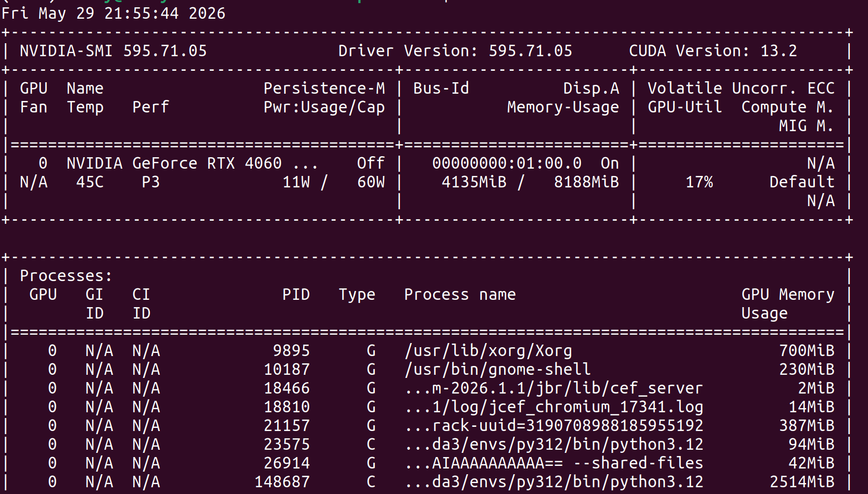Click the Bus-Id column header
The height and width of the screenshot is (494, 868).
pos(441,88)
